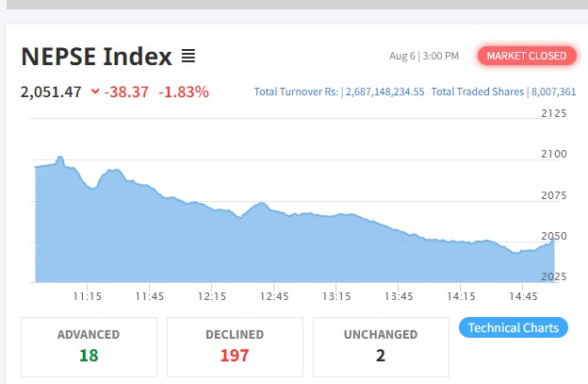Select the ADVANCED 18 stocks box
Viewport: 588px width, 384px height.
(89, 345)
